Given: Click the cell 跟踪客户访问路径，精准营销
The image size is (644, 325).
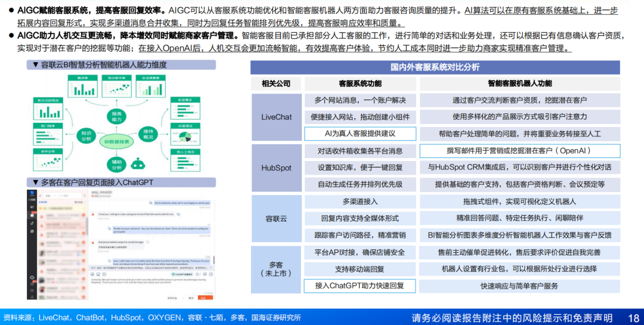Looking at the screenshot, I should [360, 235].
